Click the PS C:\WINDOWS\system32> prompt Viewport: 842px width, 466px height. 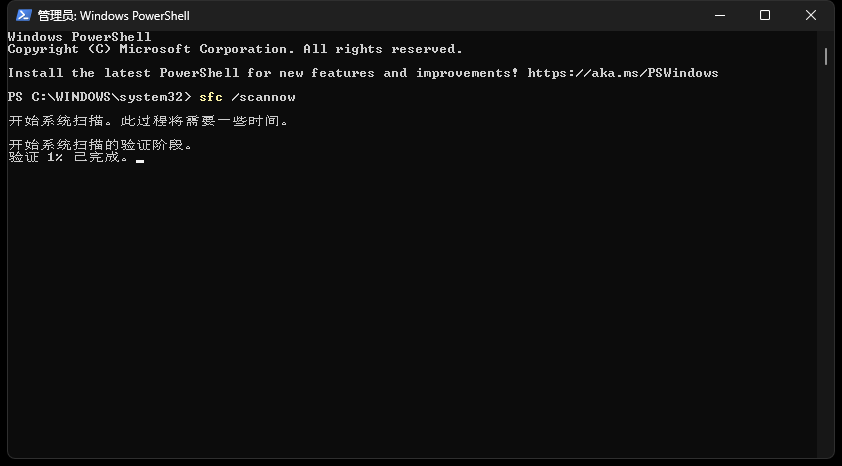click(x=96, y=97)
